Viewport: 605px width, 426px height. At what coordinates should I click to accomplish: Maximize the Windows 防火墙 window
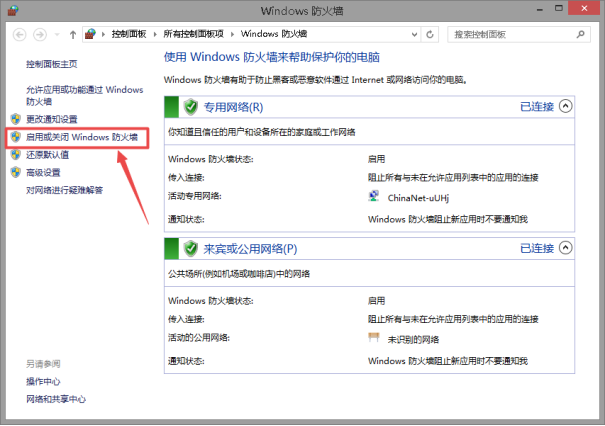pos(559,8)
